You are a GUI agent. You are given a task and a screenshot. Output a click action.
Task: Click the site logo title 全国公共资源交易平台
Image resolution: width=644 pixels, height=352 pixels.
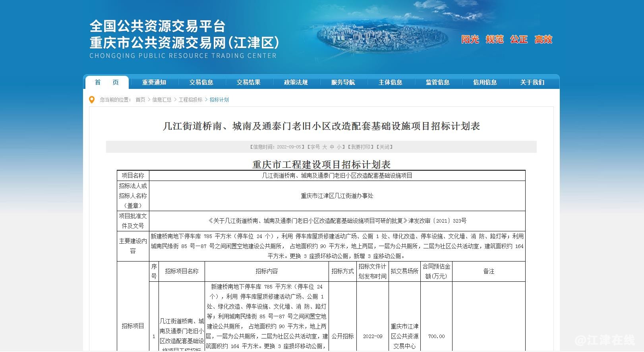click(158, 26)
